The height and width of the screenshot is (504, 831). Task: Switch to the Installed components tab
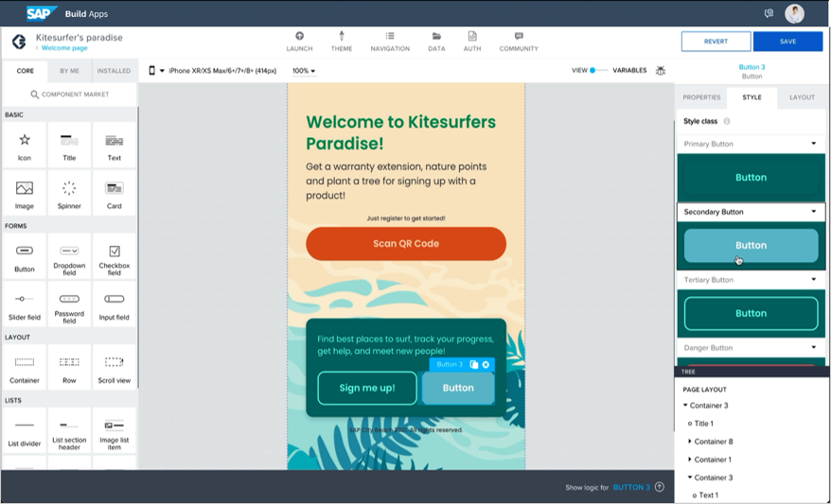(x=114, y=71)
